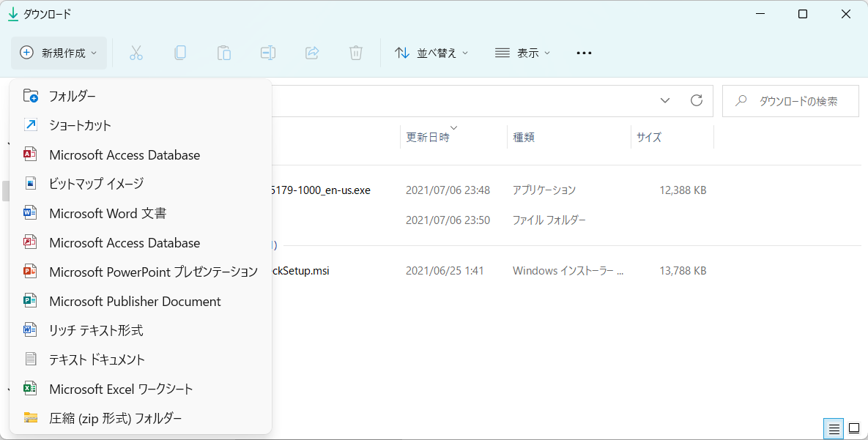This screenshot has height=440, width=868.
Task: Open the 新規作成 dropdown button
Action: click(x=59, y=53)
